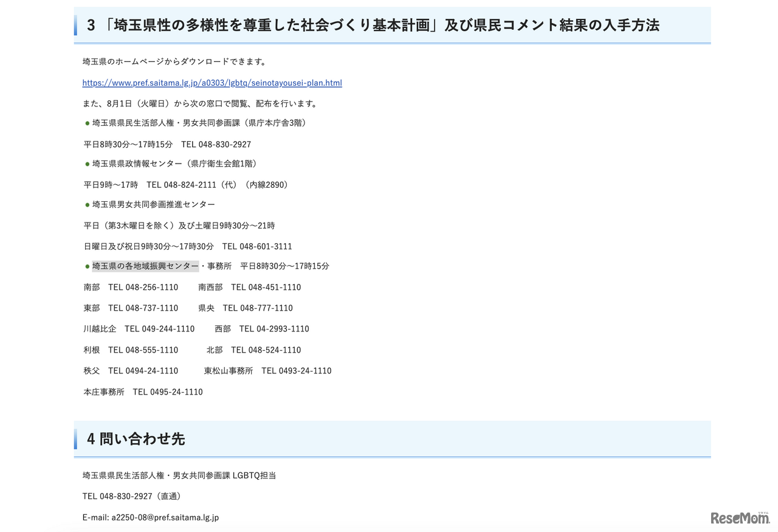Click the E-mail address a2250-08@pref.saitama.lg.jp
Viewport: 778px width, 532px height.
(x=164, y=517)
